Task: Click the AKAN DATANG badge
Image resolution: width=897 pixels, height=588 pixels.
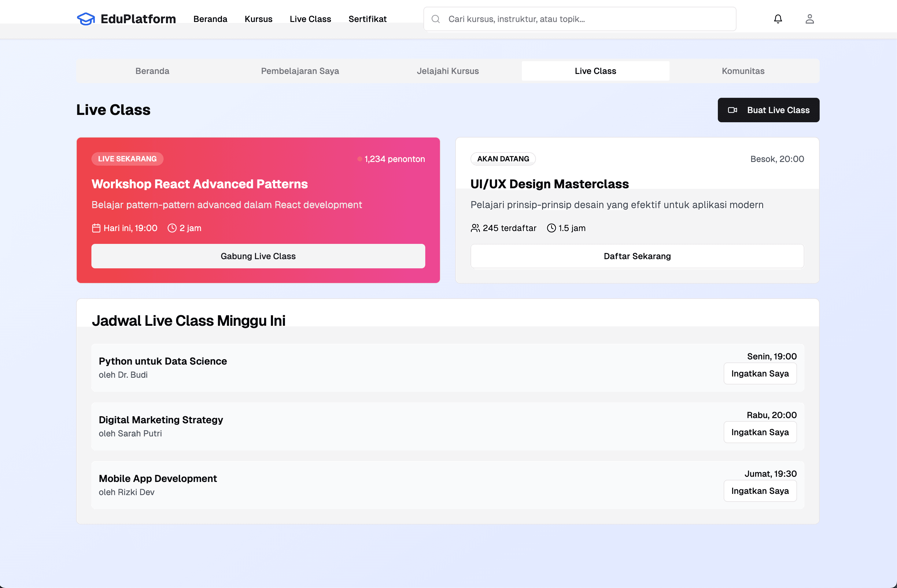Action: click(503, 159)
